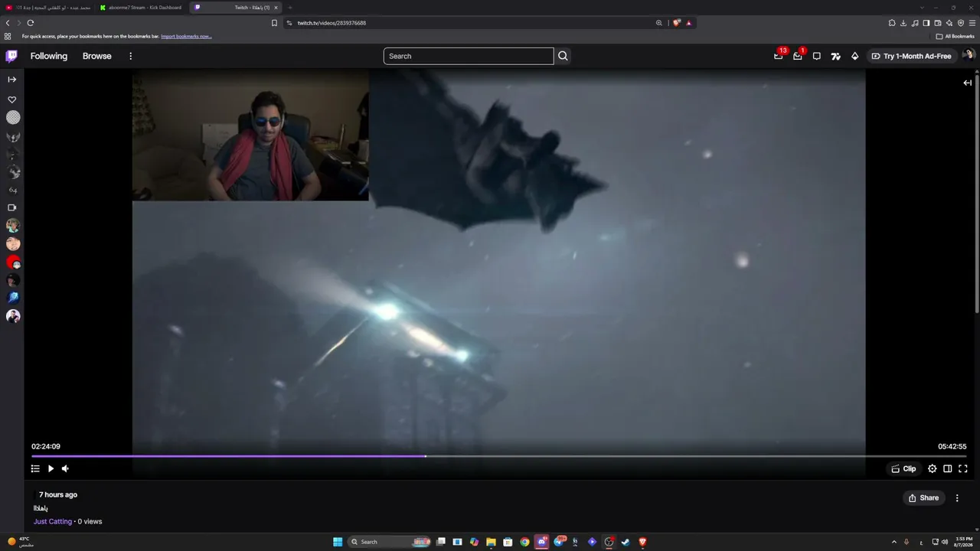
Task: Open the media playlist music icon
Action: pos(915,23)
